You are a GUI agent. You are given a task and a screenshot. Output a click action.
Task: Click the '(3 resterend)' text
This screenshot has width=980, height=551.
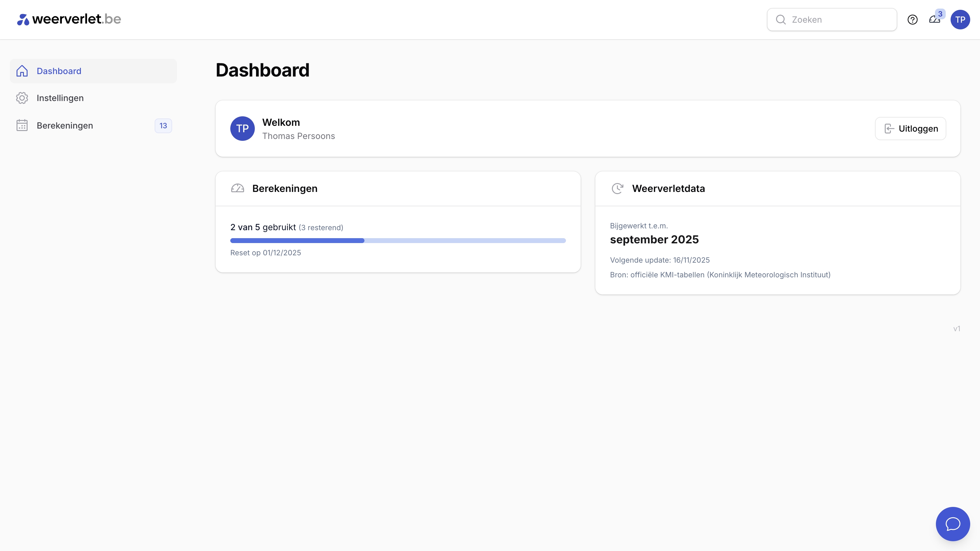(x=321, y=228)
